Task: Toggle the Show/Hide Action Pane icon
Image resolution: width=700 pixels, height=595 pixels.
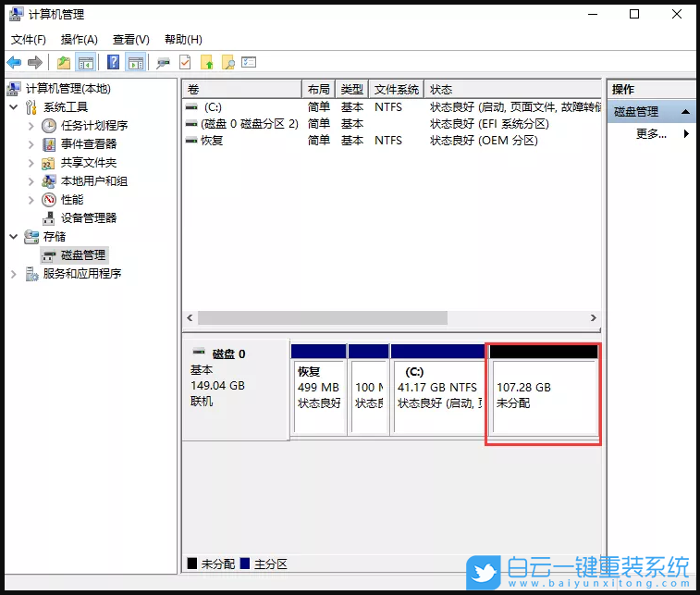Action: [x=136, y=63]
